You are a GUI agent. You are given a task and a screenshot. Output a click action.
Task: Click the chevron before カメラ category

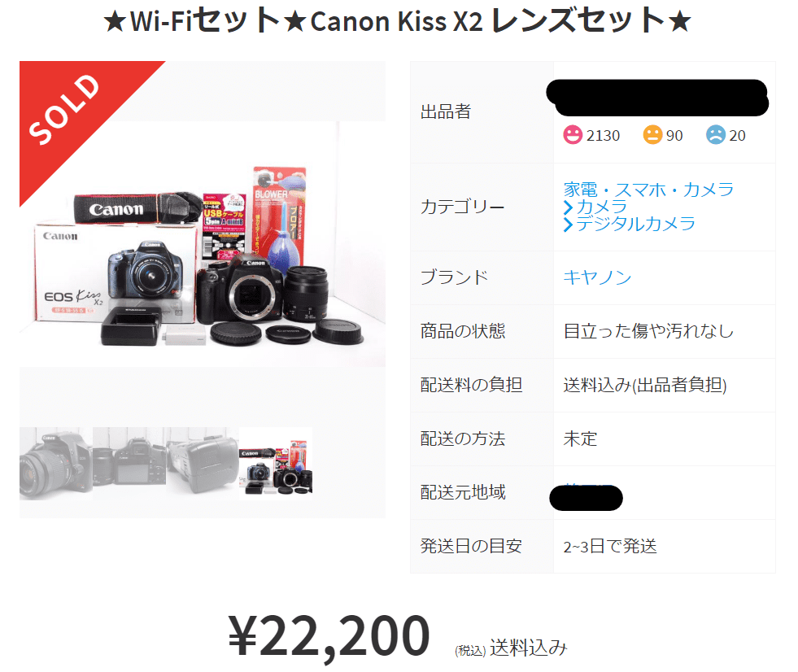tap(568, 207)
